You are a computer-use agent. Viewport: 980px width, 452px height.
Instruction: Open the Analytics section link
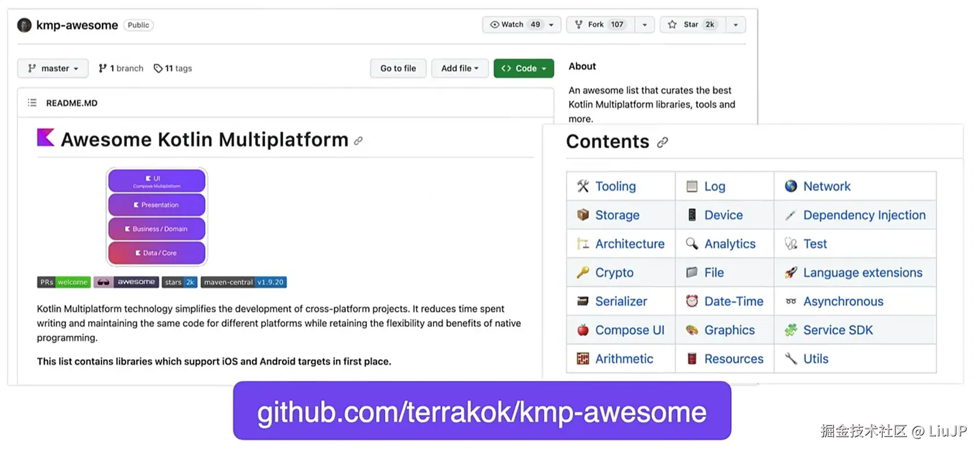click(x=730, y=244)
